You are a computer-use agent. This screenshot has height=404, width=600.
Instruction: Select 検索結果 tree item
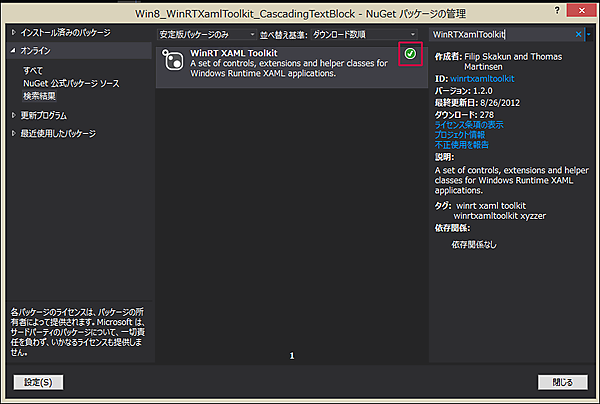coord(39,96)
